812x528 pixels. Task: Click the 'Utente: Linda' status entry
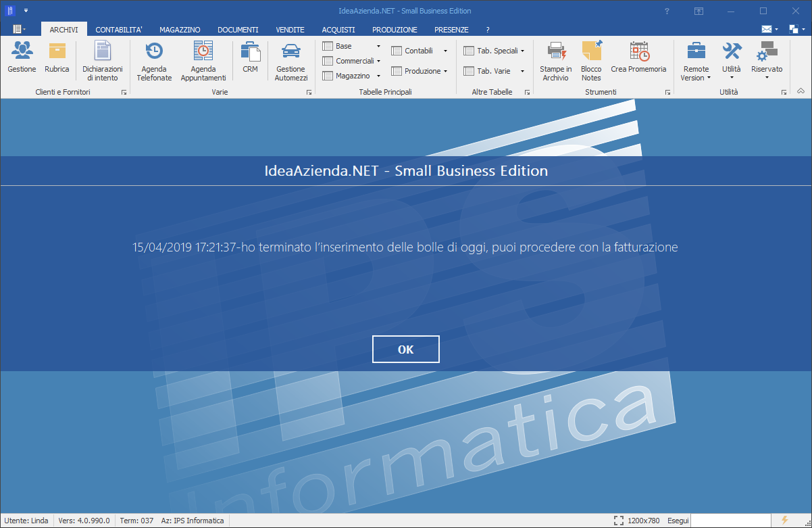(26, 521)
